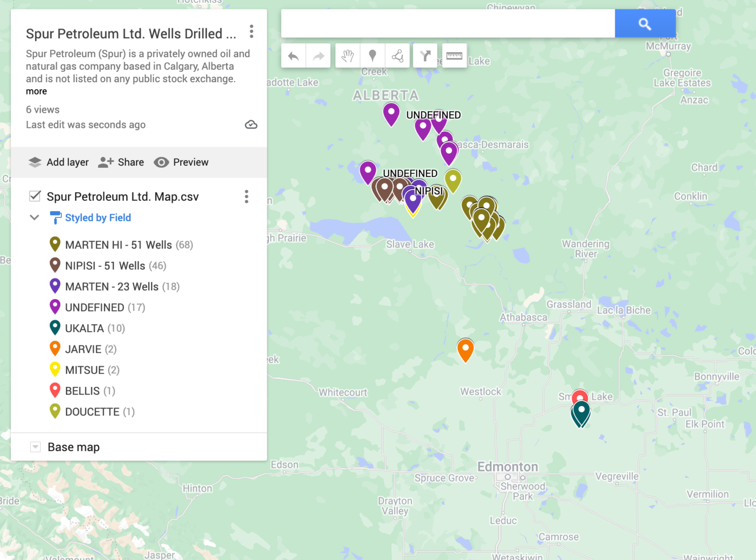The width and height of the screenshot is (756, 560).
Task: Click Add layer
Action: pyautogui.click(x=59, y=162)
